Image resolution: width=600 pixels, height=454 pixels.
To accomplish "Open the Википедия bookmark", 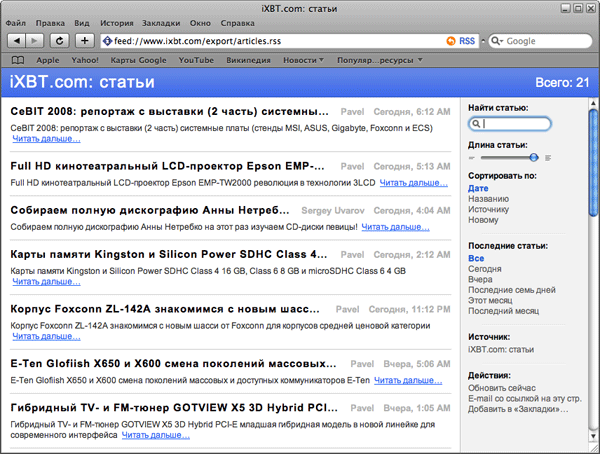I will 248,60.
